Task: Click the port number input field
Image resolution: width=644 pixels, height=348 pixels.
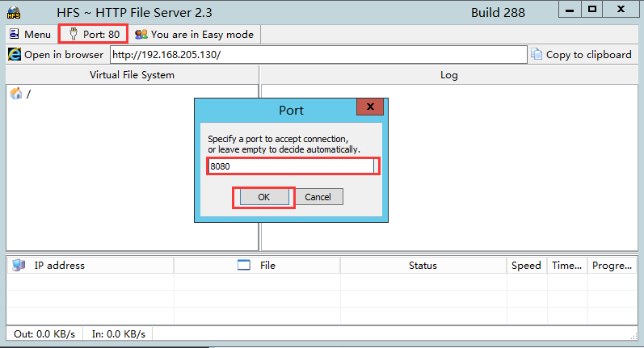Action: click(293, 166)
